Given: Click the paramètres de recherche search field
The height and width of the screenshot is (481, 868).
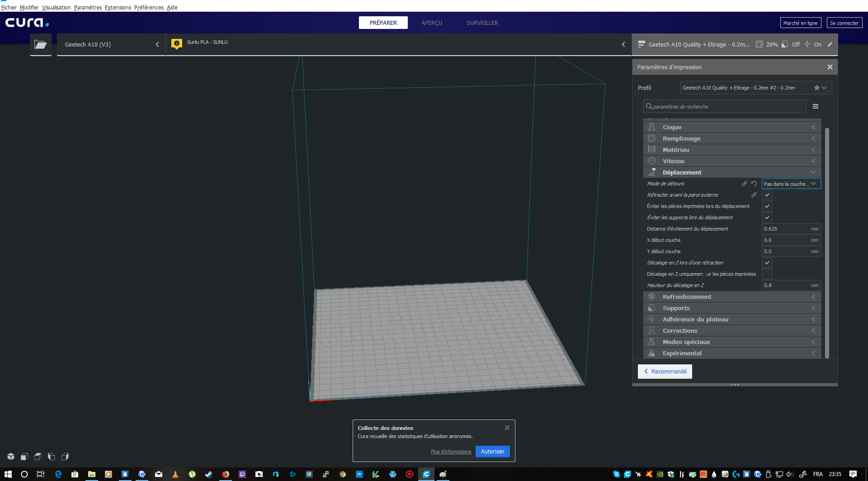Looking at the screenshot, I should pyautogui.click(x=725, y=106).
